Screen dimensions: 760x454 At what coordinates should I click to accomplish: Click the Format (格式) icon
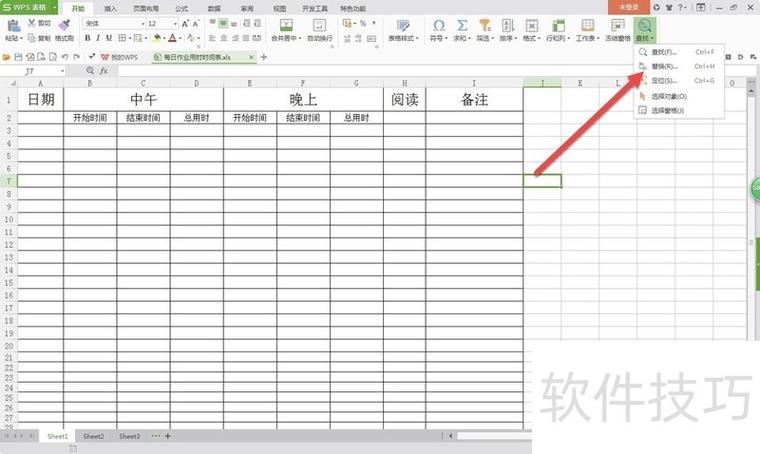[x=532, y=25]
